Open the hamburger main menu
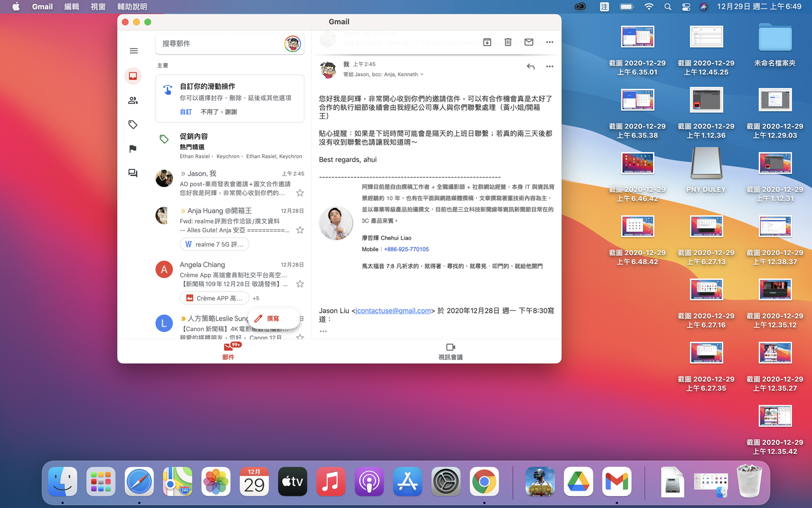 (x=133, y=51)
